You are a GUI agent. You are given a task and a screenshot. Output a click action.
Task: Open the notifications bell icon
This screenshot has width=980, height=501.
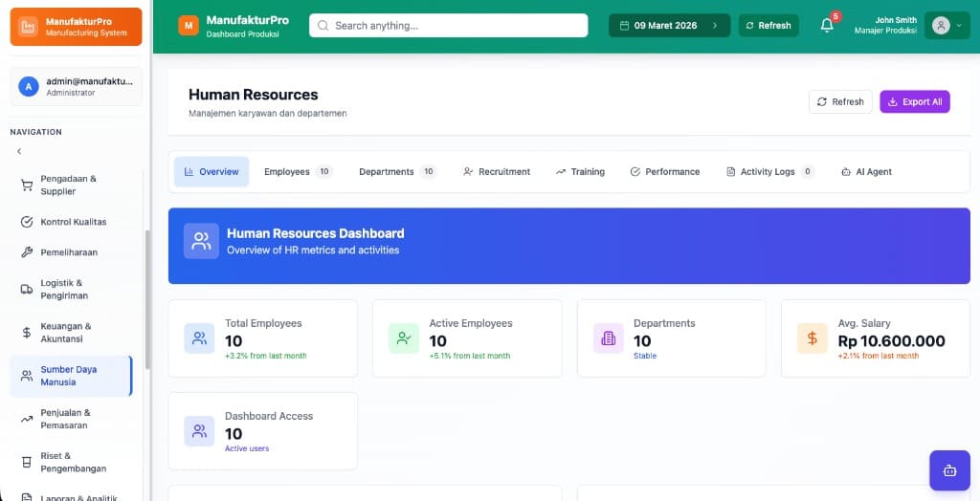coord(827,26)
